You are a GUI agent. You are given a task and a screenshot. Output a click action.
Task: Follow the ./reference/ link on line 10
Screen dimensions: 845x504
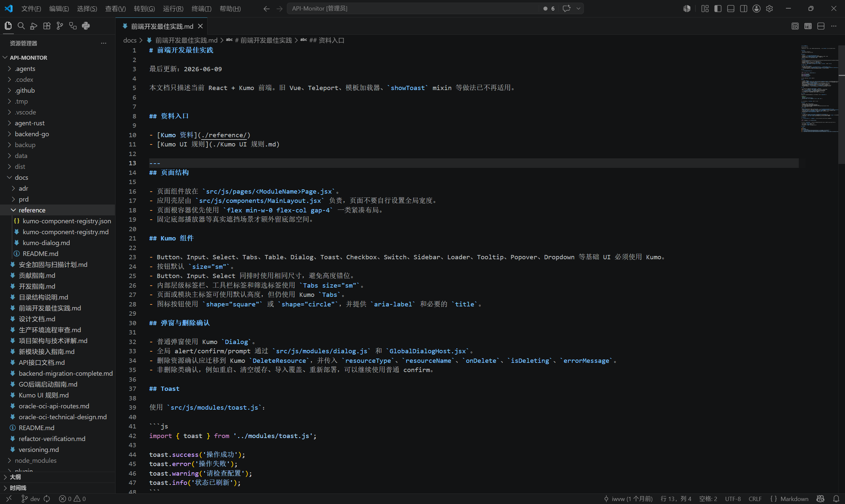pos(224,135)
